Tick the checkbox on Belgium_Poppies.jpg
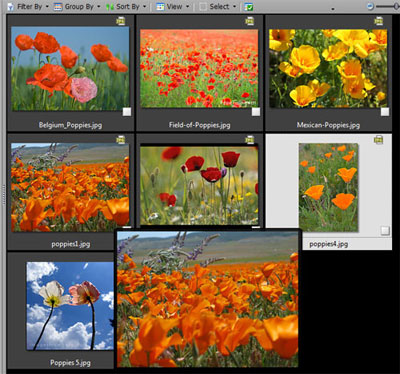Viewport: 400px width, 374px height. 127,112
